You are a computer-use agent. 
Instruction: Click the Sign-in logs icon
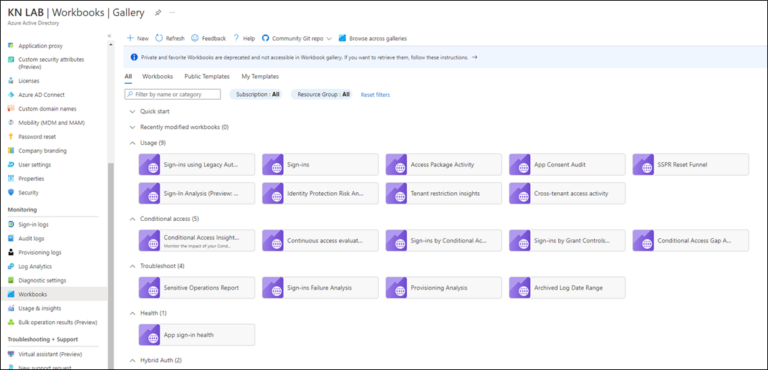[x=11, y=224]
